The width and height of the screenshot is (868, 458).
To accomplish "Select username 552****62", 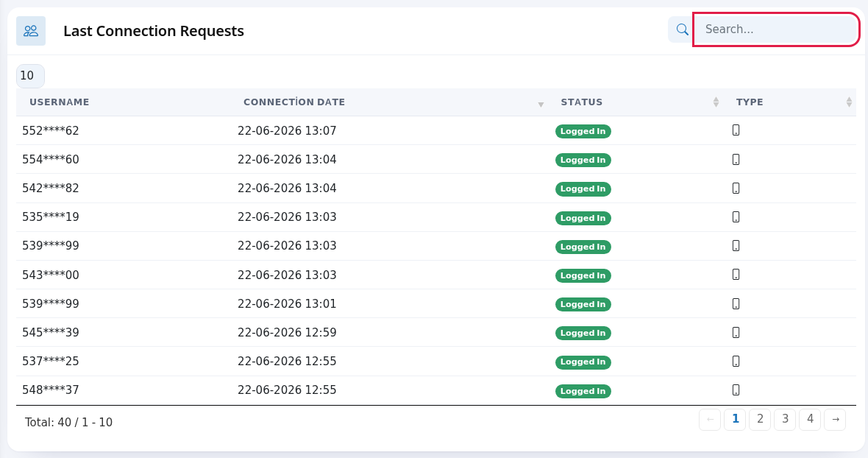I will [50, 130].
